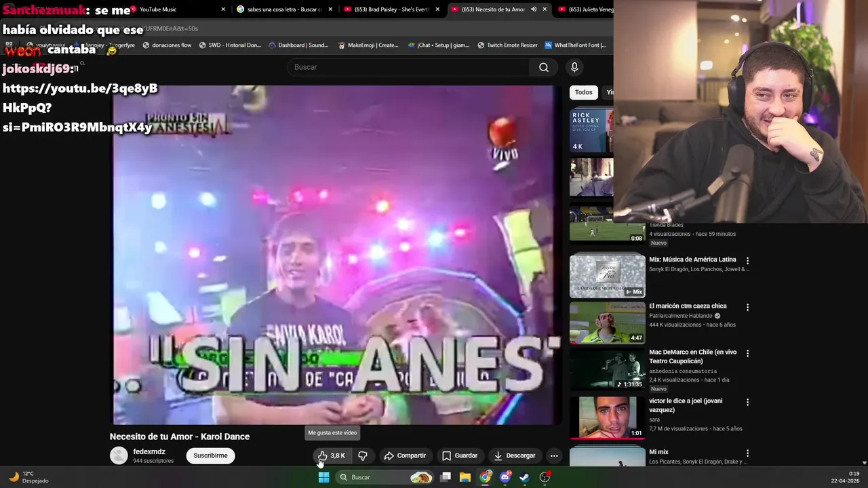Switch to Julieta Venegas tab
This screenshot has height=488, width=868.
click(x=585, y=9)
